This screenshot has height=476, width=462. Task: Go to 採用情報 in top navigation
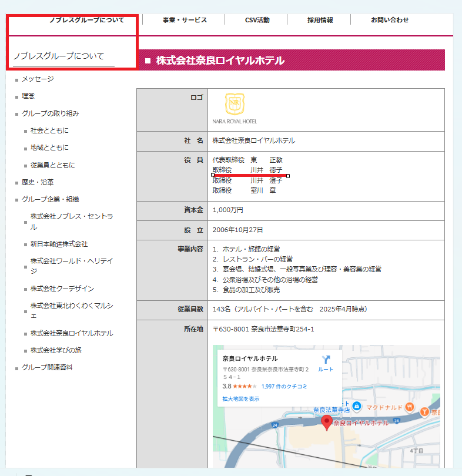pyautogui.click(x=320, y=20)
